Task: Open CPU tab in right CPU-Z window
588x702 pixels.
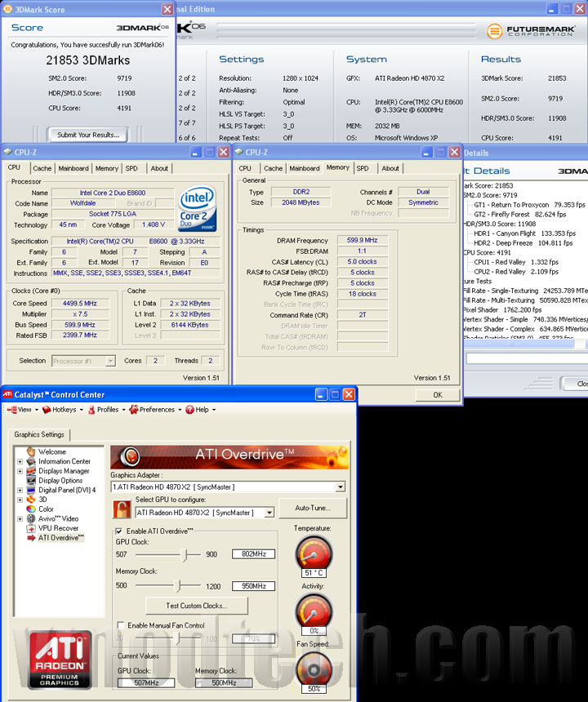Action: tap(245, 168)
